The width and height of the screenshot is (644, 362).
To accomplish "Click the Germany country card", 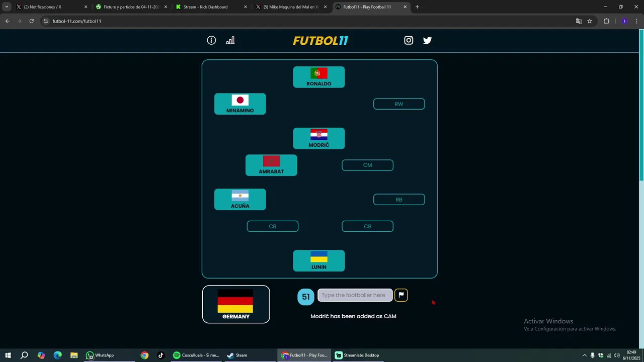I will click(x=236, y=304).
